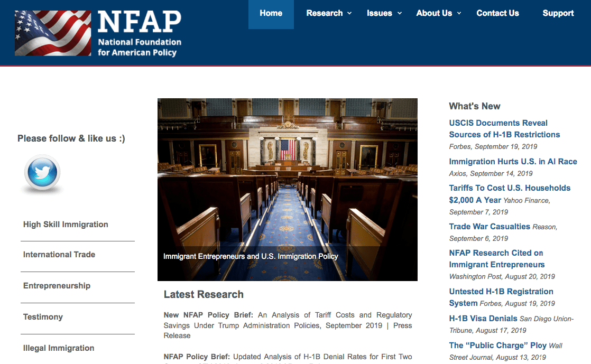Viewport: 591px width, 364px height.
Task: Open the Press Release link
Action: pyautogui.click(x=288, y=331)
